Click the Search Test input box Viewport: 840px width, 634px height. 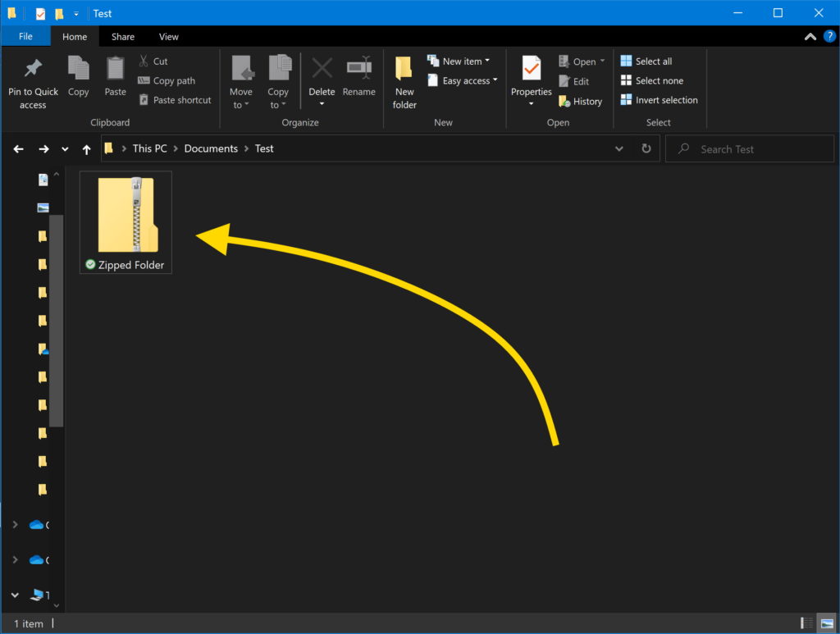tap(750, 148)
